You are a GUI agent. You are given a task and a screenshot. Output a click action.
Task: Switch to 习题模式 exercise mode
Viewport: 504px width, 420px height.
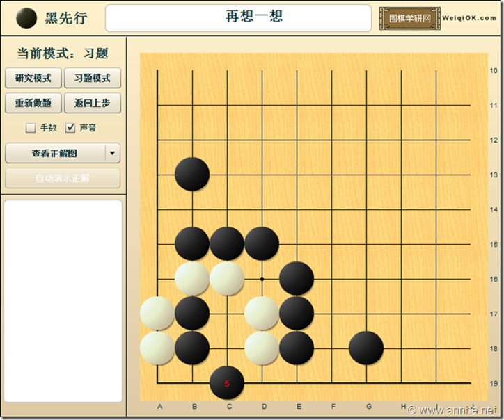point(93,78)
